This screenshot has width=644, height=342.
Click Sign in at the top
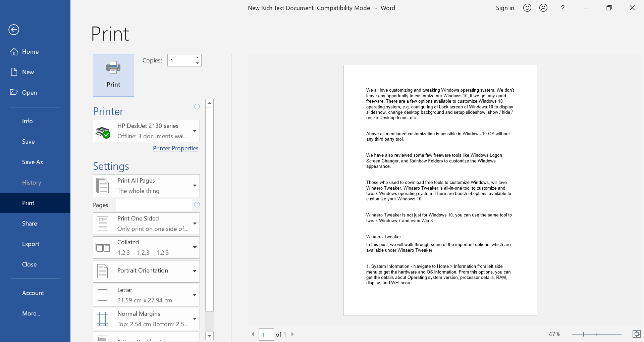coord(505,8)
